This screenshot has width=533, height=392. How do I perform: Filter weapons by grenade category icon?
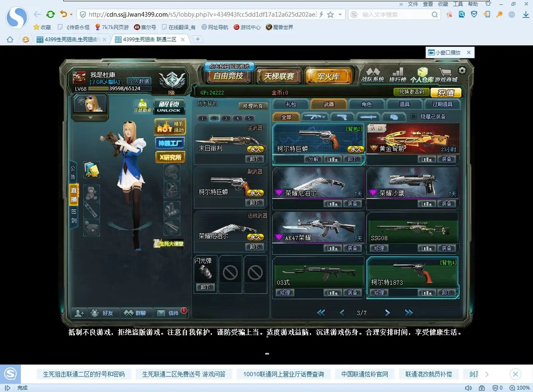pyautogui.click(x=394, y=117)
